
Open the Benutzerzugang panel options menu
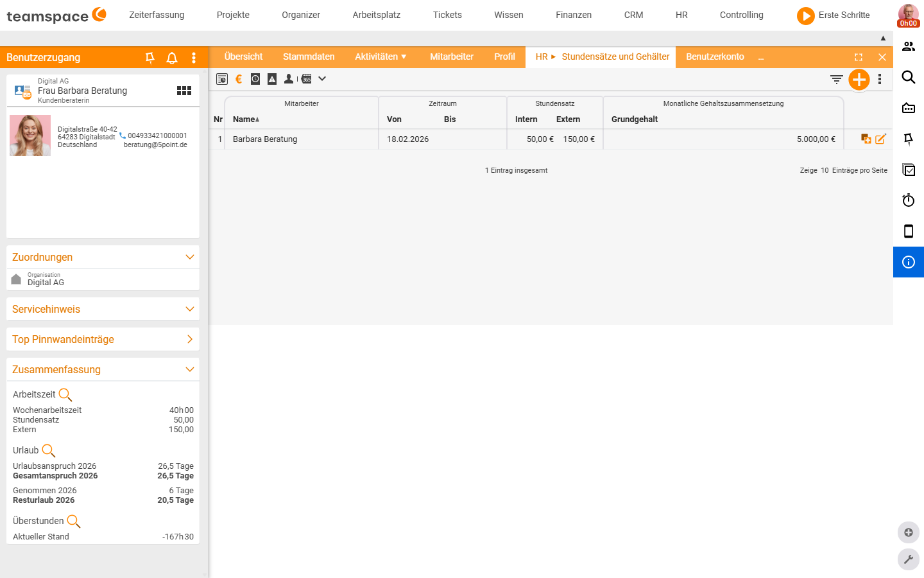[x=194, y=58]
